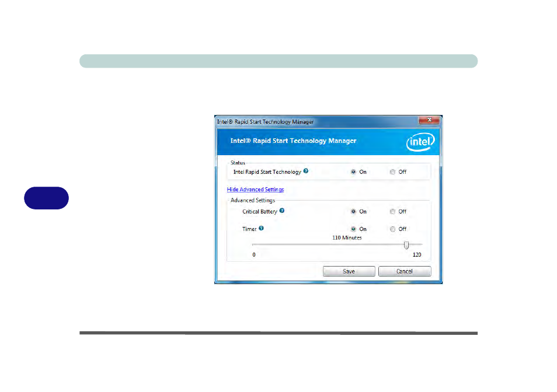Click the help icon next to Critical Battery

point(281,211)
